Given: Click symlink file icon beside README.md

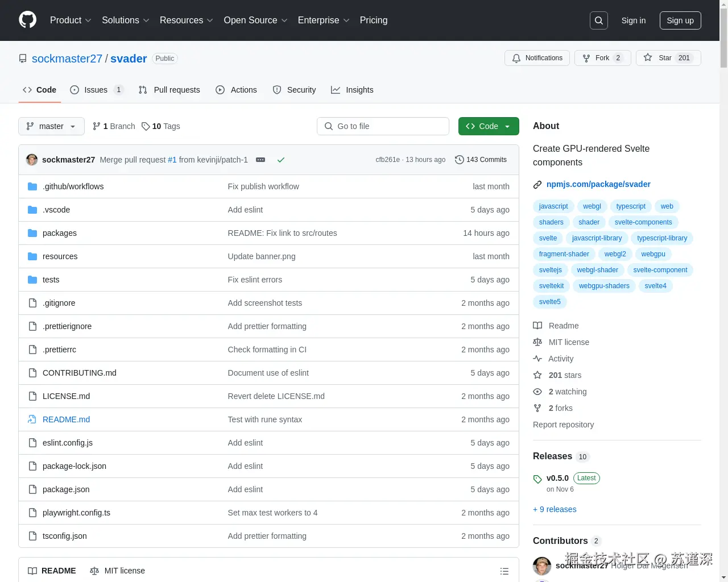Looking at the screenshot, I should pos(32,419).
